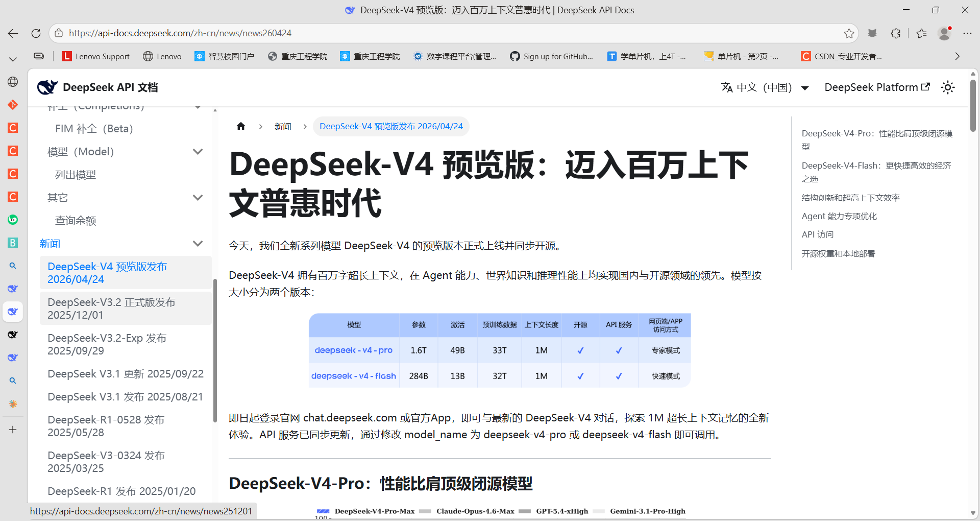The height and width of the screenshot is (521, 980).
Task: Click the DeepSeek-V4 预览版发布 breadcrumb pill
Action: pyautogui.click(x=391, y=126)
